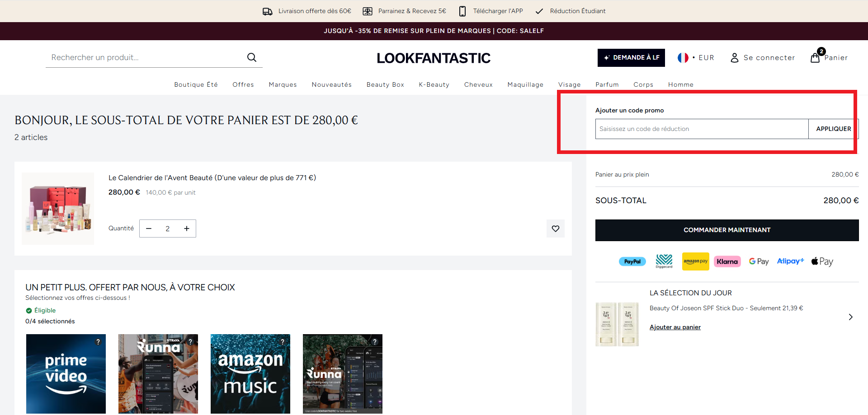Open the Offres menu
This screenshot has height=415, width=868.
coord(243,84)
